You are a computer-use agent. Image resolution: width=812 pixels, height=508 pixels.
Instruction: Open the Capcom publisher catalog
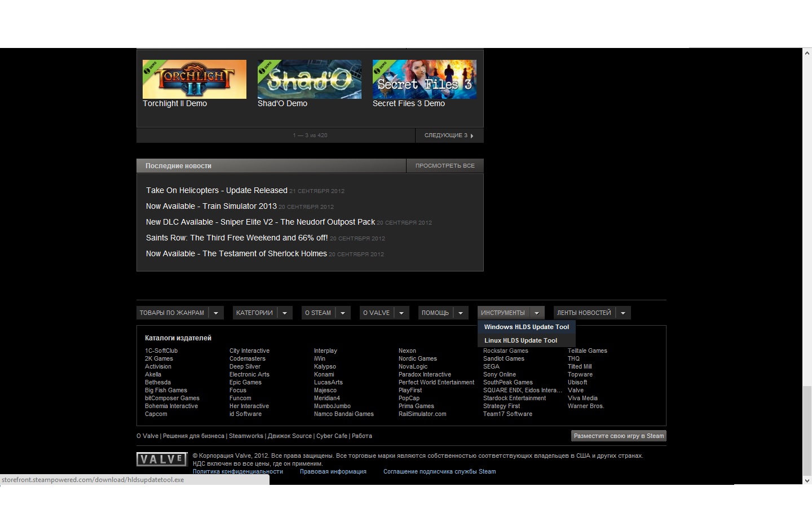(156, 414)
